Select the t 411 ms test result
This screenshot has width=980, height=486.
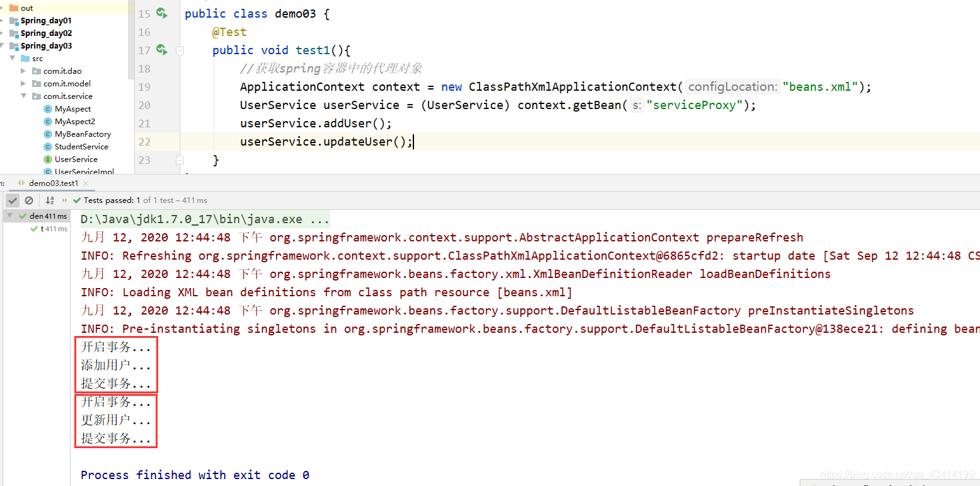point(35,229)
